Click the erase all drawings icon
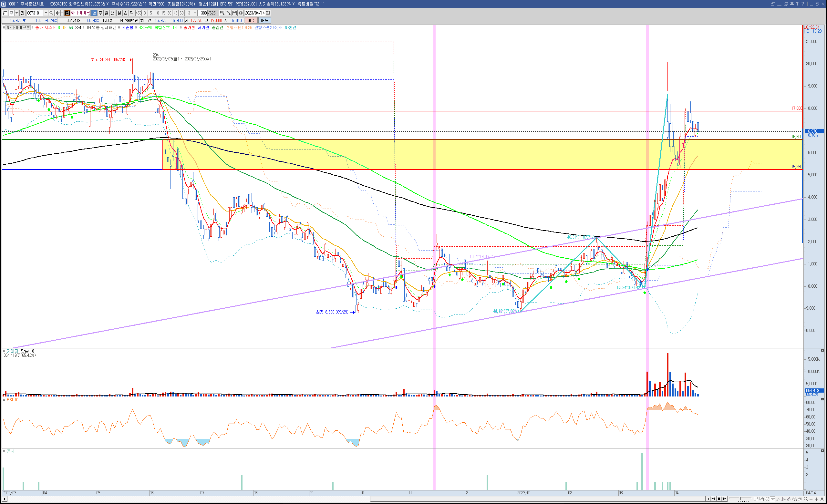Image resolution: width=827 pixels, height=504 pixels. (x=794, y=499)
